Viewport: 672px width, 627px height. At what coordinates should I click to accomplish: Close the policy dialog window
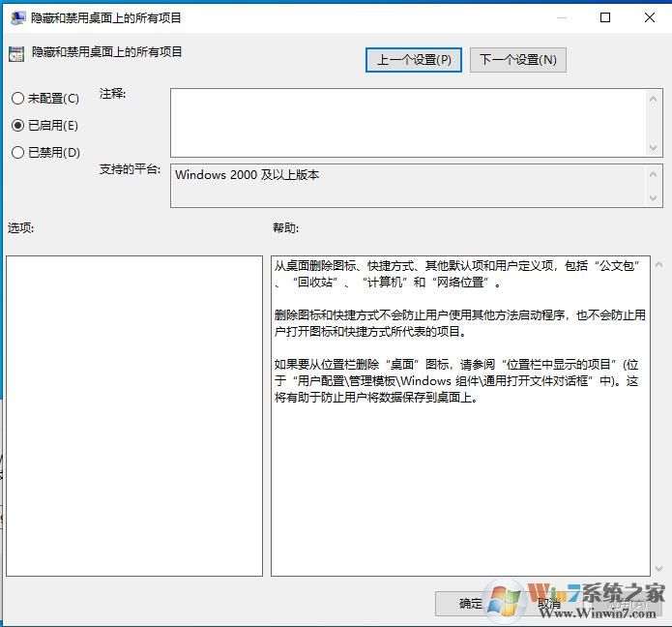(650, 17)
